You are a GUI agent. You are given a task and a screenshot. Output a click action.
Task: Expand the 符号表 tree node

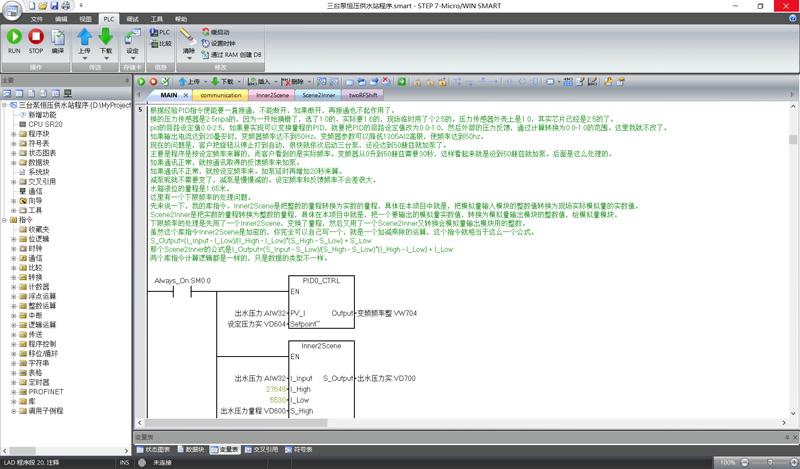pyautogui.click(x=14, y=143)
